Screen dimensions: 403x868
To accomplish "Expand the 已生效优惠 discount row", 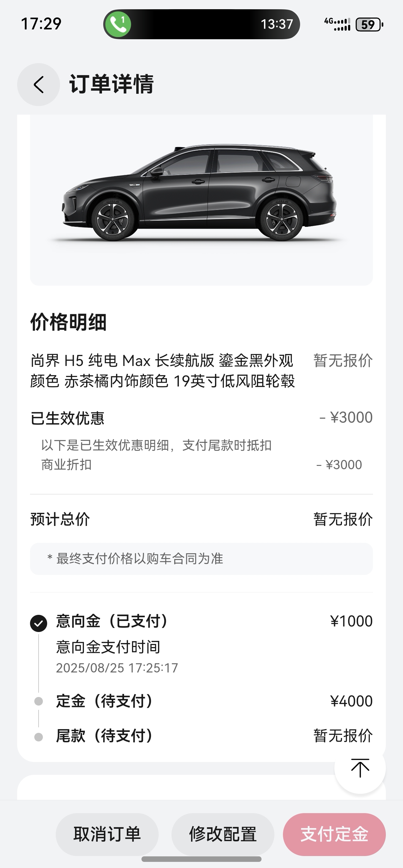I will (x=201, y=418).
